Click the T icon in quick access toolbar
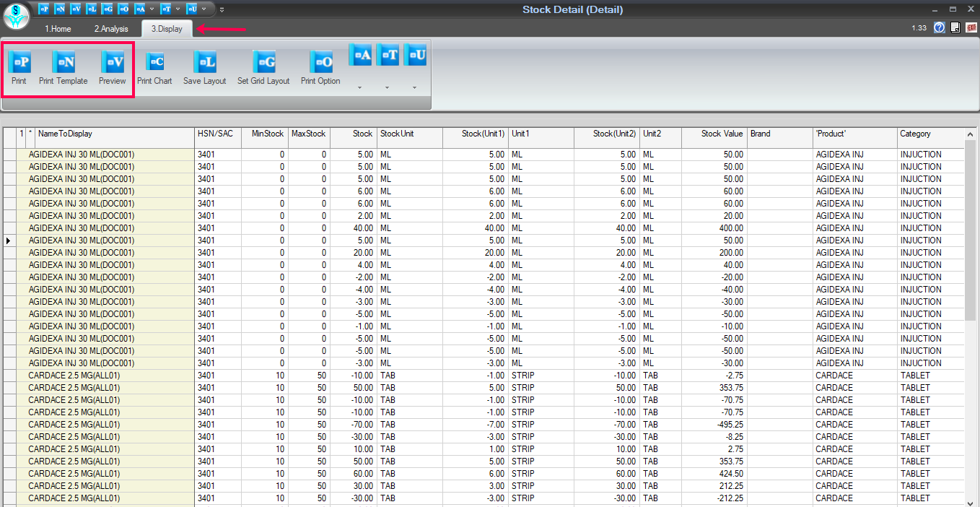This screenshot has height=507, width=980. coord(166,9)
